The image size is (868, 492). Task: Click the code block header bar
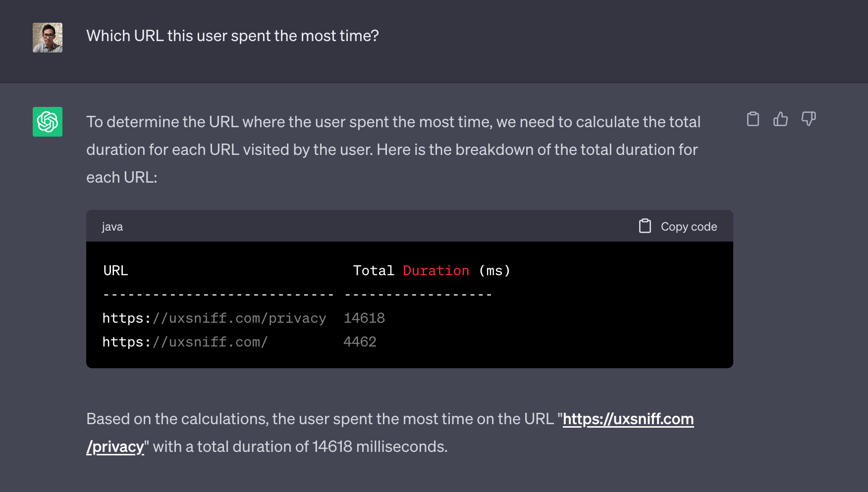(x=396, y=226)
